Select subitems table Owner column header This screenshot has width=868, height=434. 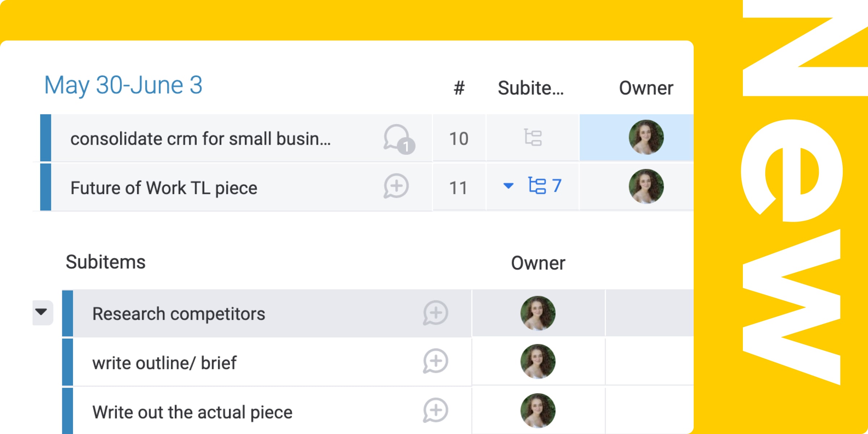[x=538, y=263]
